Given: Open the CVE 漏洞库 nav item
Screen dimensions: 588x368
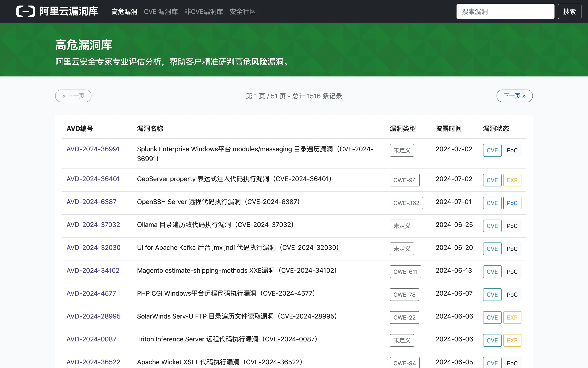Looking at the screenshot, I should [x=161, y=11].
